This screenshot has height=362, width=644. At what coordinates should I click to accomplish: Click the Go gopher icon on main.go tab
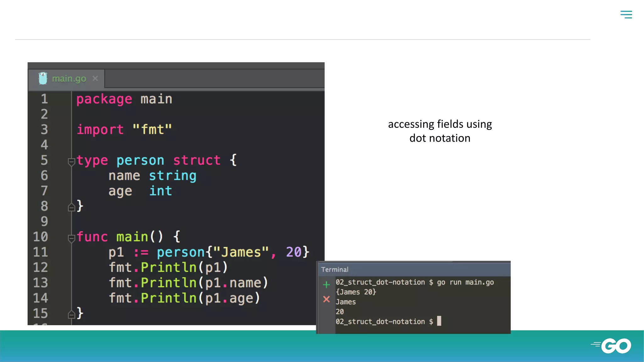coord(43,78)
